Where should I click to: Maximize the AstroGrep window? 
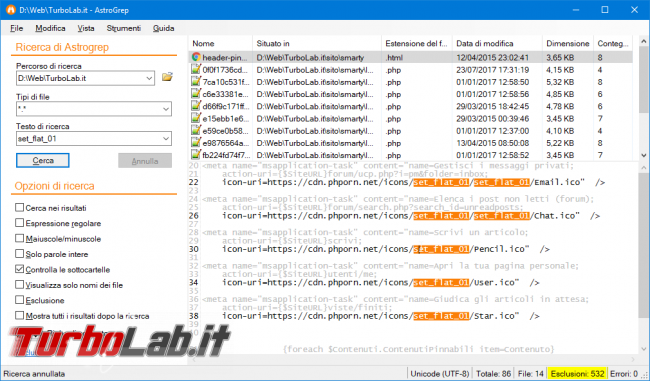coord(605,10)
